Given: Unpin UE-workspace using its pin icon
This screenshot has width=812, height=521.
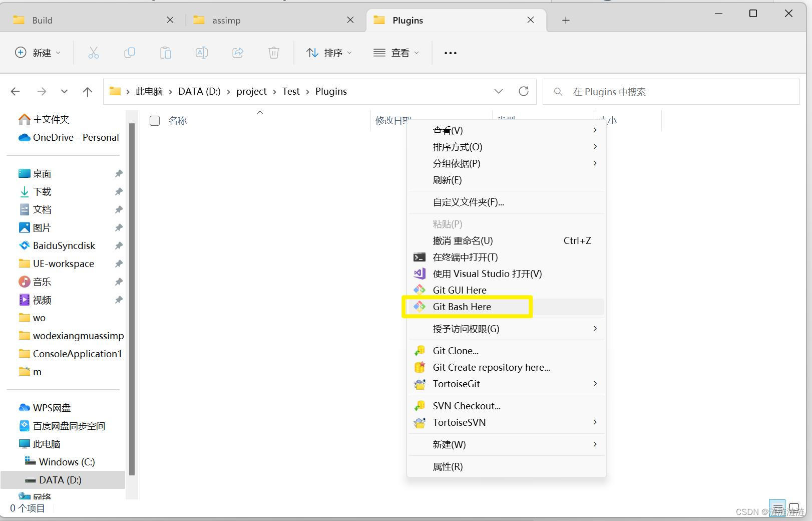Looking at the screenshot, I should [x=119, y=264].
